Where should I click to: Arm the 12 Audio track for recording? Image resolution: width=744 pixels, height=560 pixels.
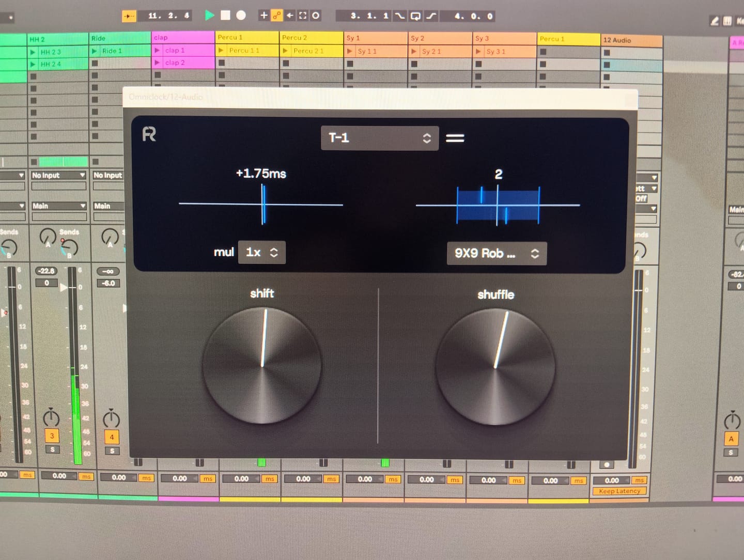pos(607,464)
